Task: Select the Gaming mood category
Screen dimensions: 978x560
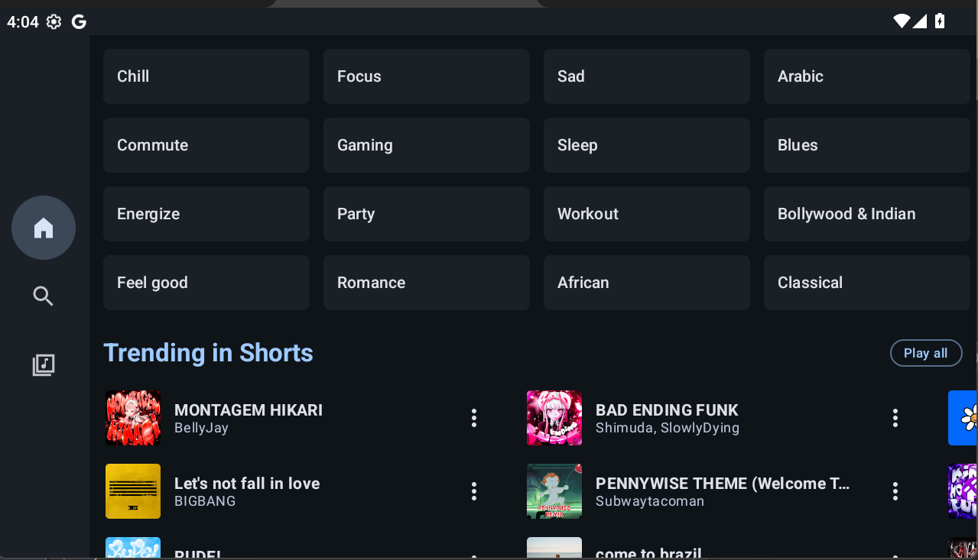Action: 426,145
